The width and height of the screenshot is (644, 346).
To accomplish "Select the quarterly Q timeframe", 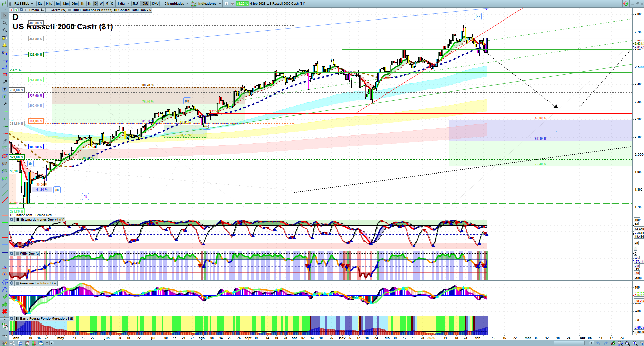I will click(112, 4).
